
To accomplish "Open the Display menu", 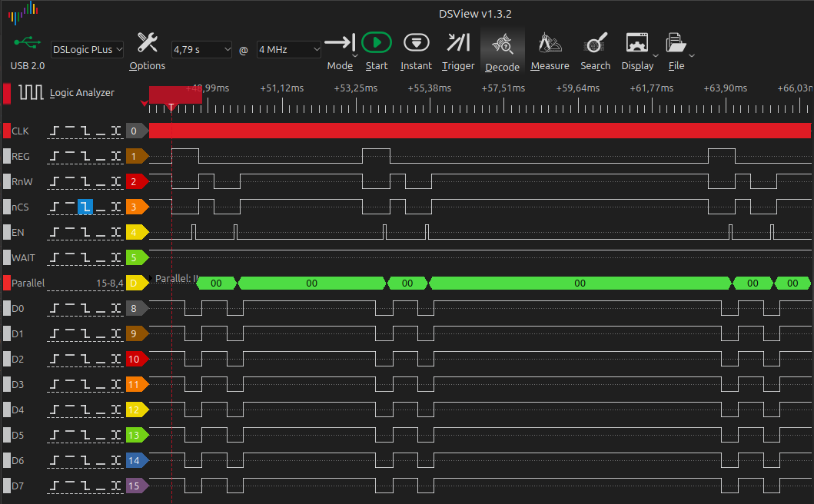I will pos(637,43).
